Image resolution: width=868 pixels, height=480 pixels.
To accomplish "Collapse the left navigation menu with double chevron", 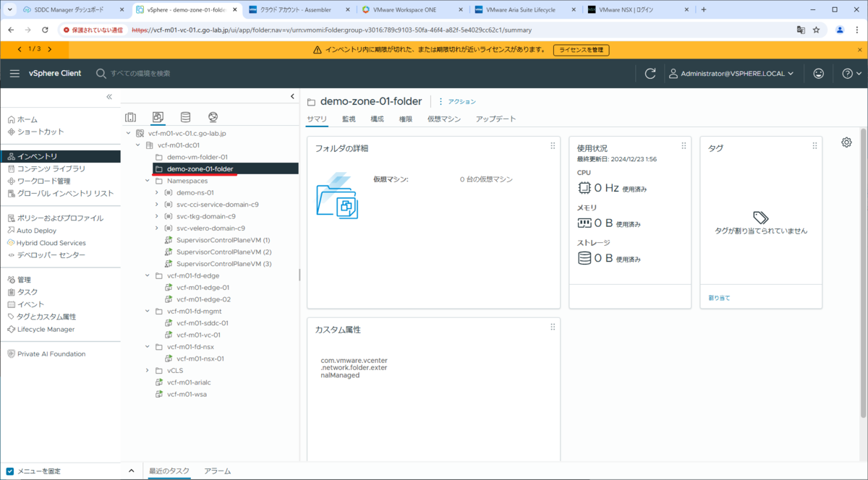I will coord(109,96).
